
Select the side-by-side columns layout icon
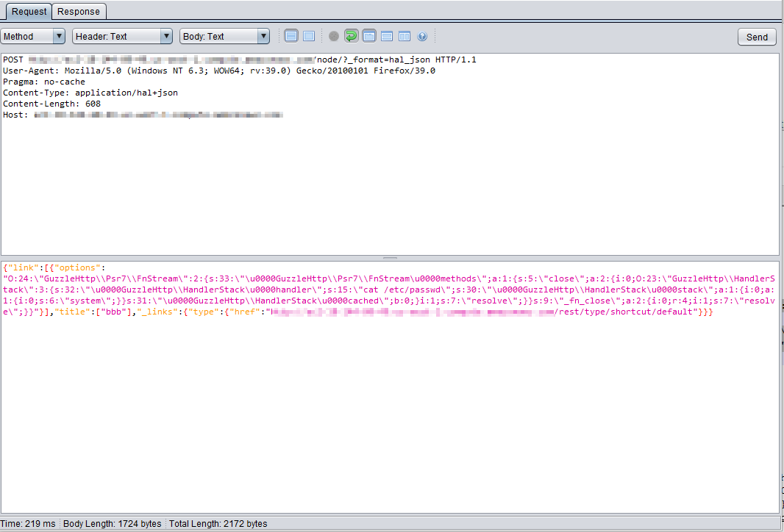click(x=405, y=36)
